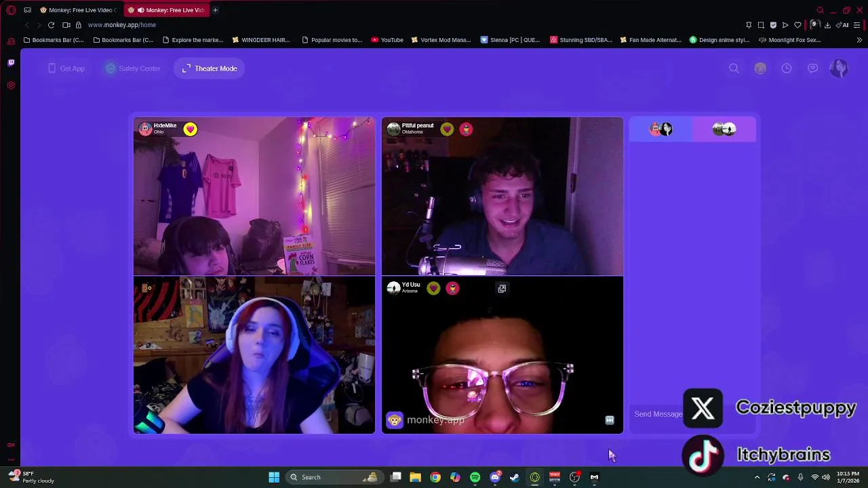
Task: Open the Popular movies bookmark
Action: point(332,40)
